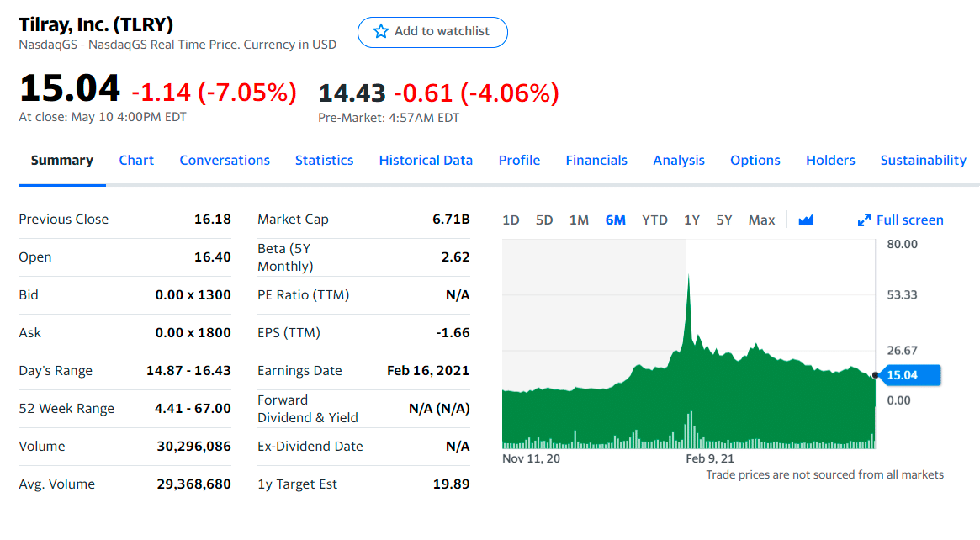Click the Full screen expand arrows icon
This screenshot has width=980, height=540.
[864, 220]
